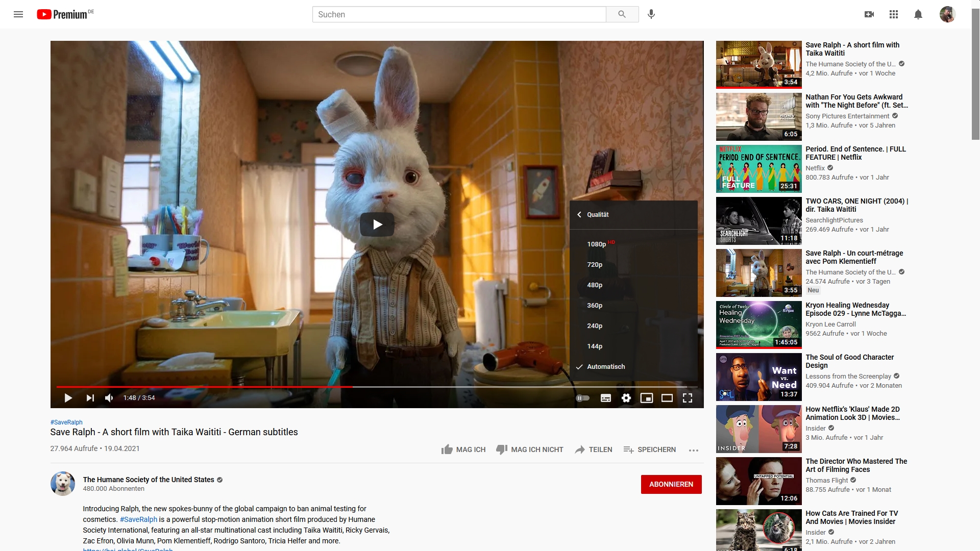The image size is (980, 551).
Task: Open more actions three-dot menu
Action: click(x=693, y=450)
